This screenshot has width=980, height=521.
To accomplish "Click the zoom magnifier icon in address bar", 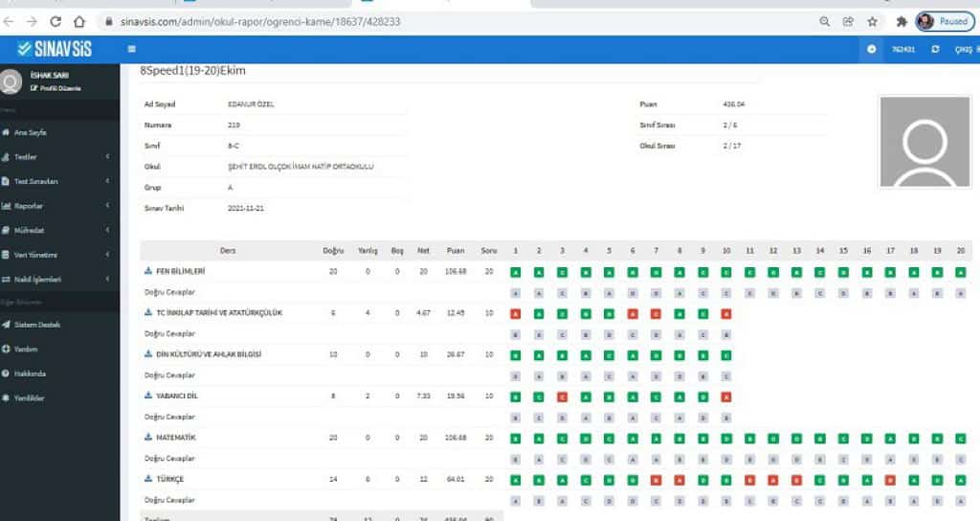I will point(825,21).
